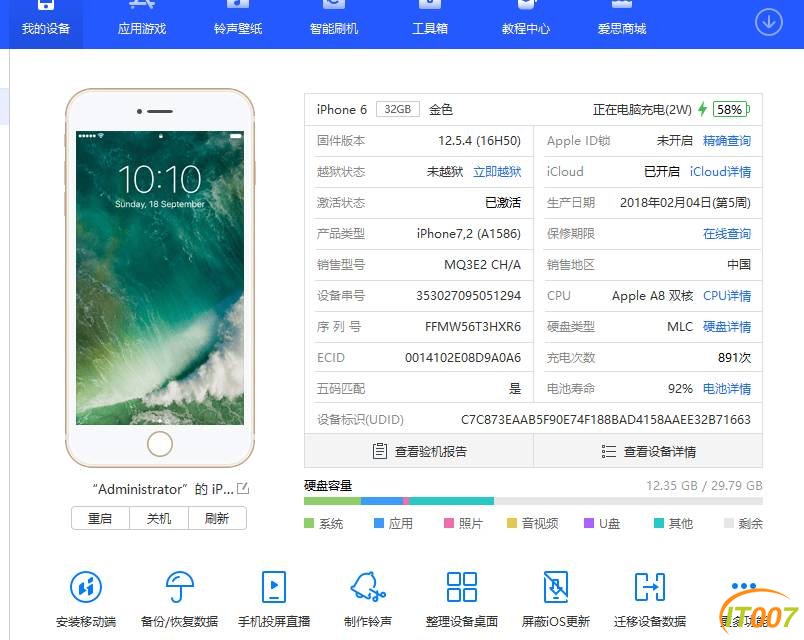
Task: Click serial number FFMW56T3HXR6
Action: tap(473, 327)
